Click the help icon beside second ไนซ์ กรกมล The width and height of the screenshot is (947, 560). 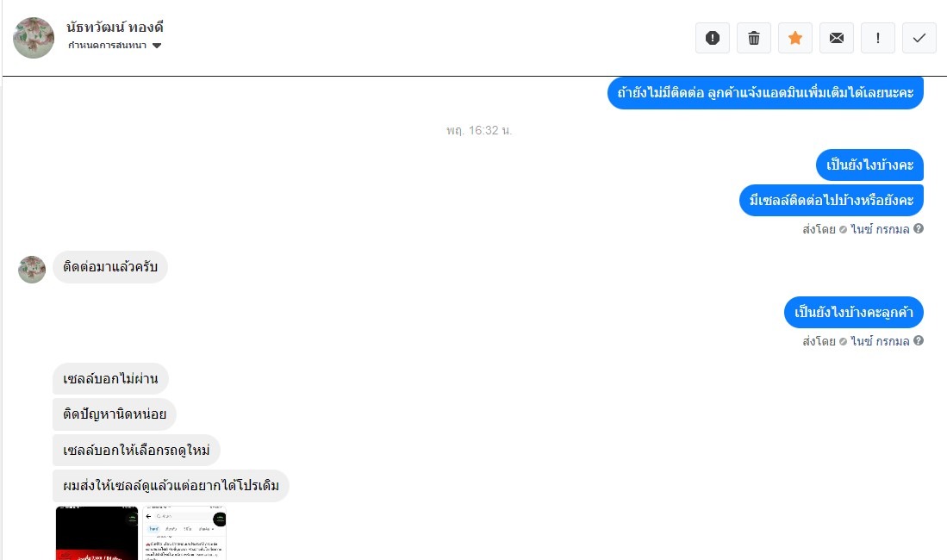click(x=918, y=340)
